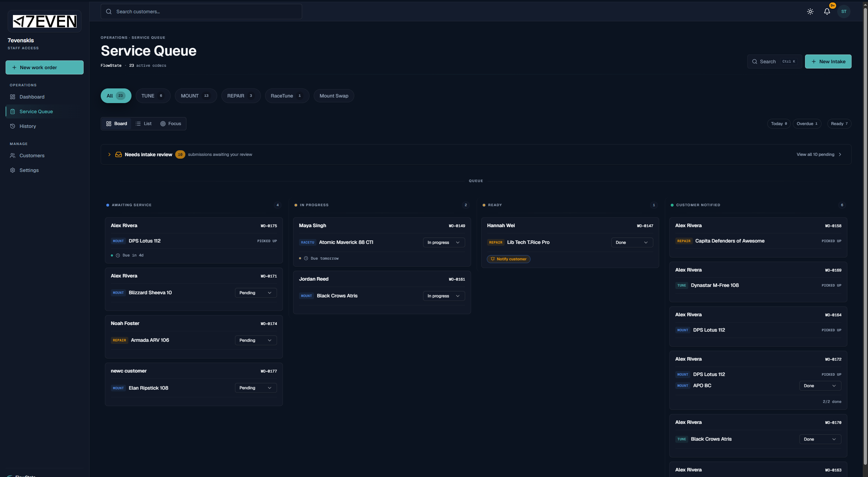Switch to List view
Image resolution: width=868 pixels, height=477 pixels.
click(x=144, y=124)
